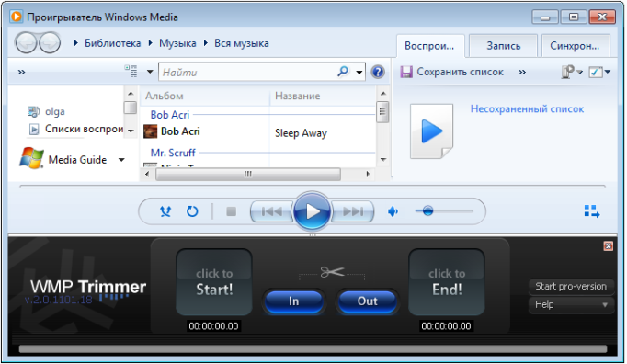The width and height of the screenshot is (627, 364).
Task: Click the start time 00:00:00.00 field
Action: click(213, 326)
